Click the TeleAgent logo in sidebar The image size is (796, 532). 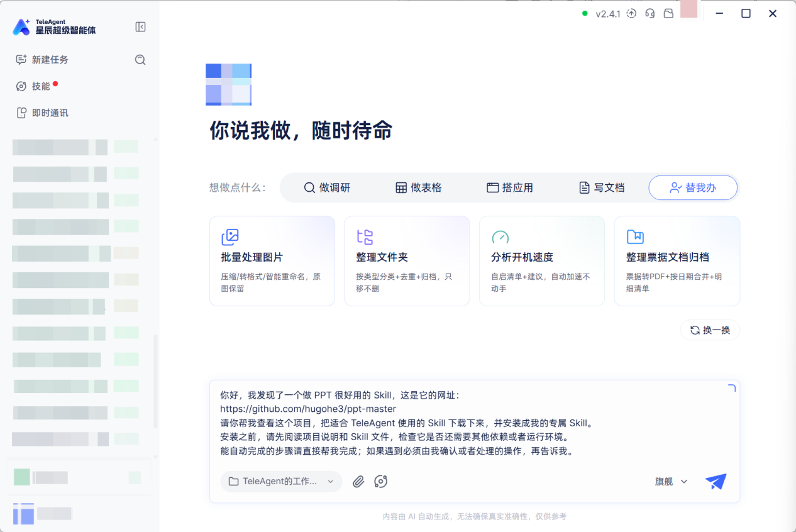pyautogui.click(x=55, y=26)
